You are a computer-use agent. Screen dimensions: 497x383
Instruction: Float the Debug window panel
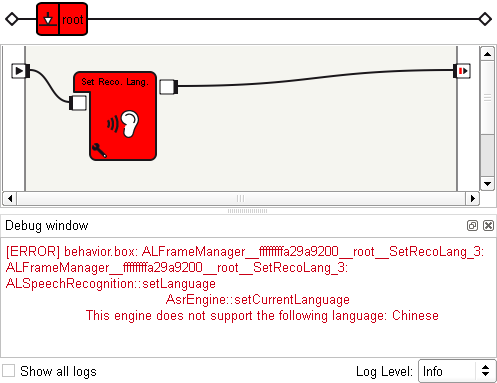tap(472, 226)
